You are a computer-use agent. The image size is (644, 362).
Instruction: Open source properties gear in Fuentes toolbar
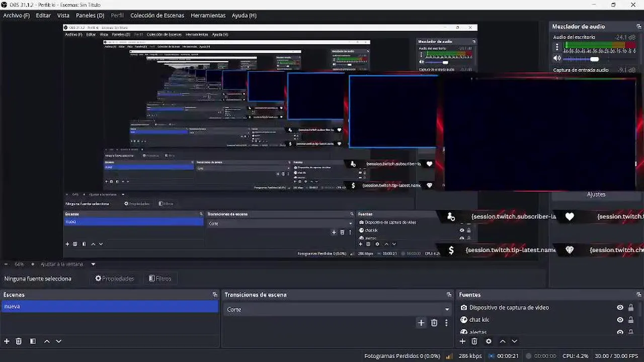tap(489, 341)
